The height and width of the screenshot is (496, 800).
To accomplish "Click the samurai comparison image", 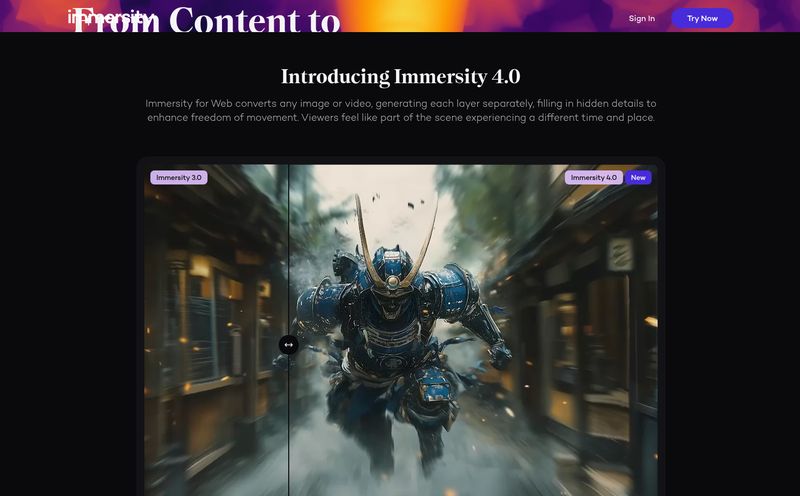I will coord(401,330).
